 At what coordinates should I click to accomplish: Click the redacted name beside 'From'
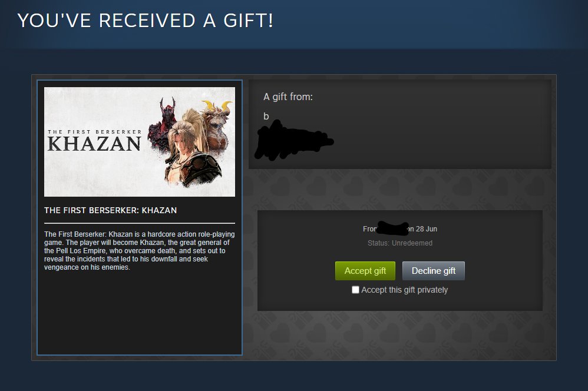tap(392, 228)
